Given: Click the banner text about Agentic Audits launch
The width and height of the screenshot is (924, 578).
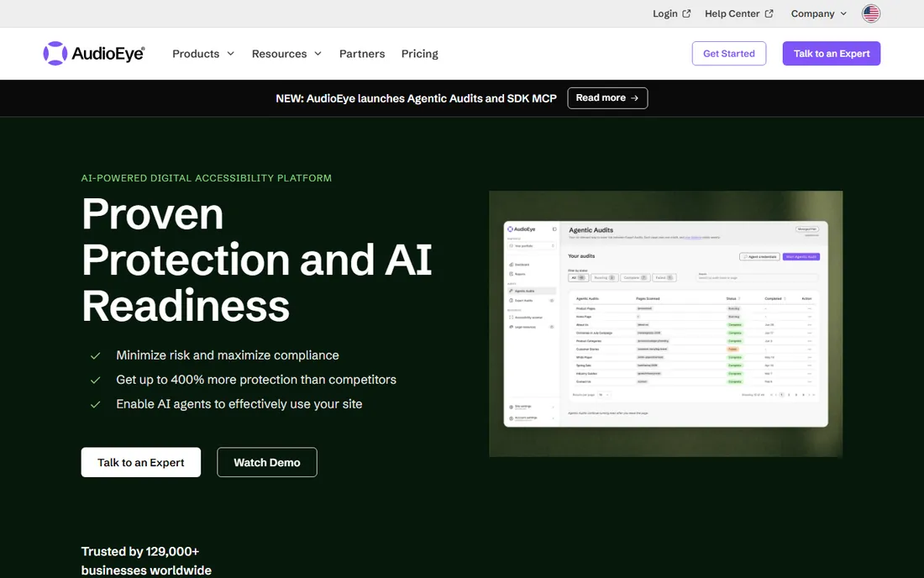Looking at the screenshot, I should tap(416, 98).
